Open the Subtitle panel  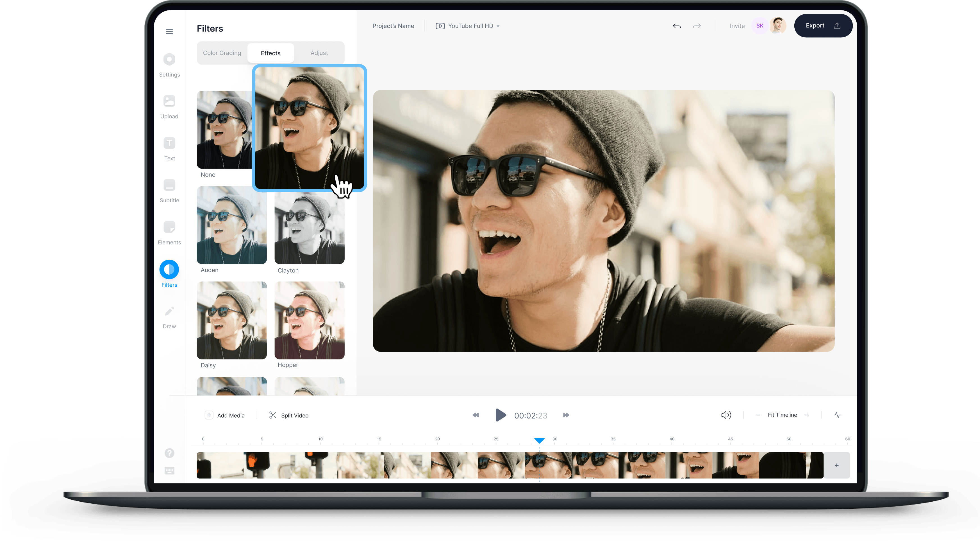click(x=169, y=189)
